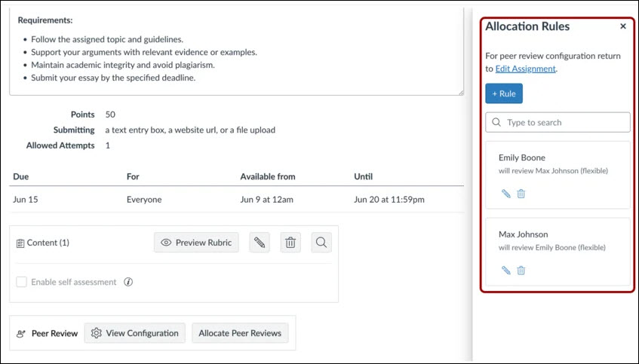Click the 'Jun 15' due date cell
Image resolution: width=639 pixels, height=364 pixels.
25,200
